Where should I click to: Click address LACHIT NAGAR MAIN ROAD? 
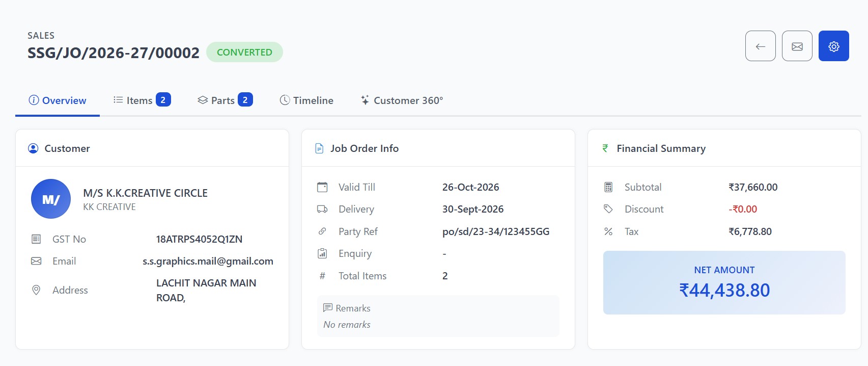(x=206, y=290)
